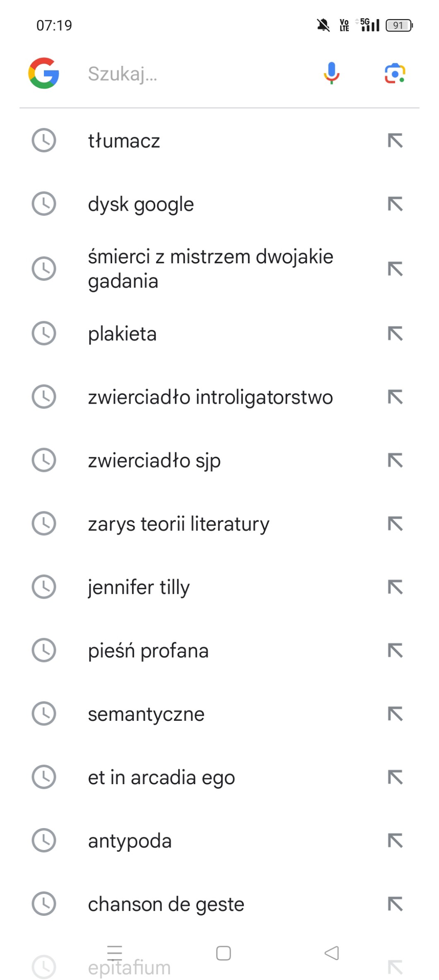Open the 'chanson de geste' suggestion
Viewport: 439px width, 980px height.
pyautogui.click(x=166, y=904)
